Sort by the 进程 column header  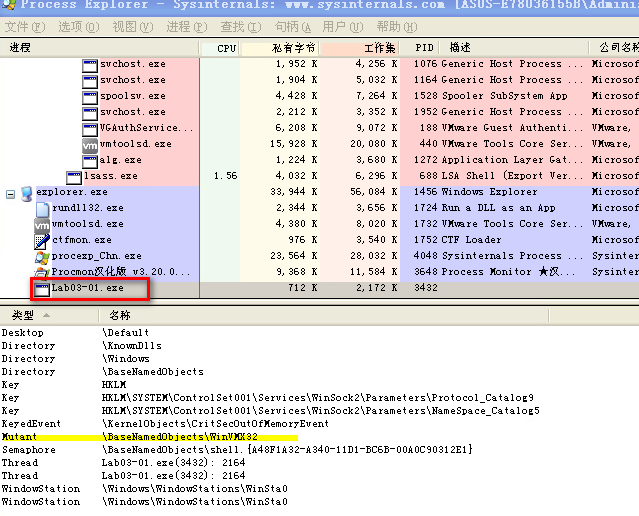click(99, 48)
